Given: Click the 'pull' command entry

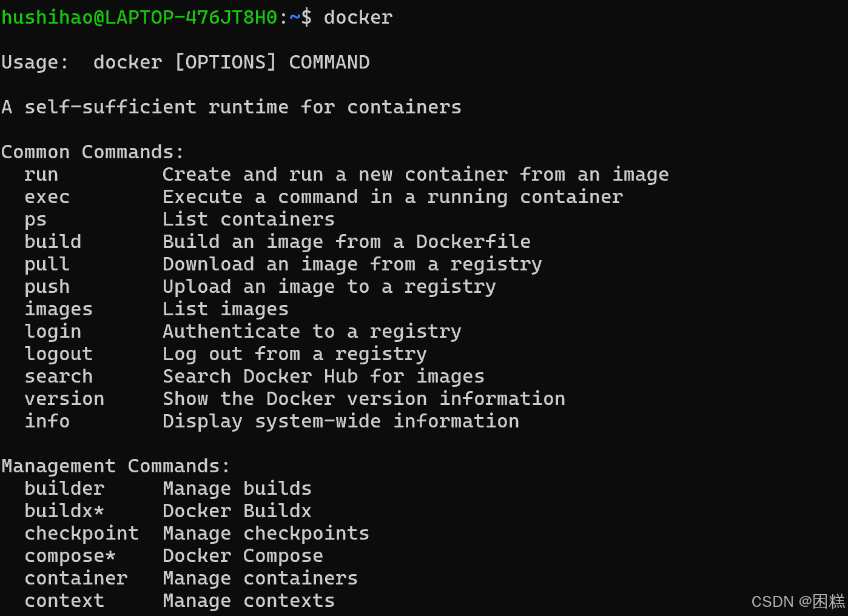Looking at the screenshot, I should pyautogui.click(x=47, y=264).
